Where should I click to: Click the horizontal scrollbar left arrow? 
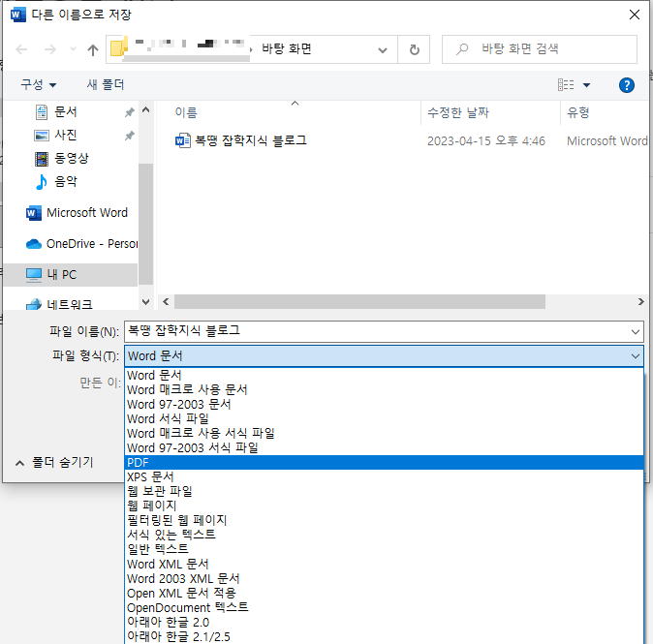point(166,302)
